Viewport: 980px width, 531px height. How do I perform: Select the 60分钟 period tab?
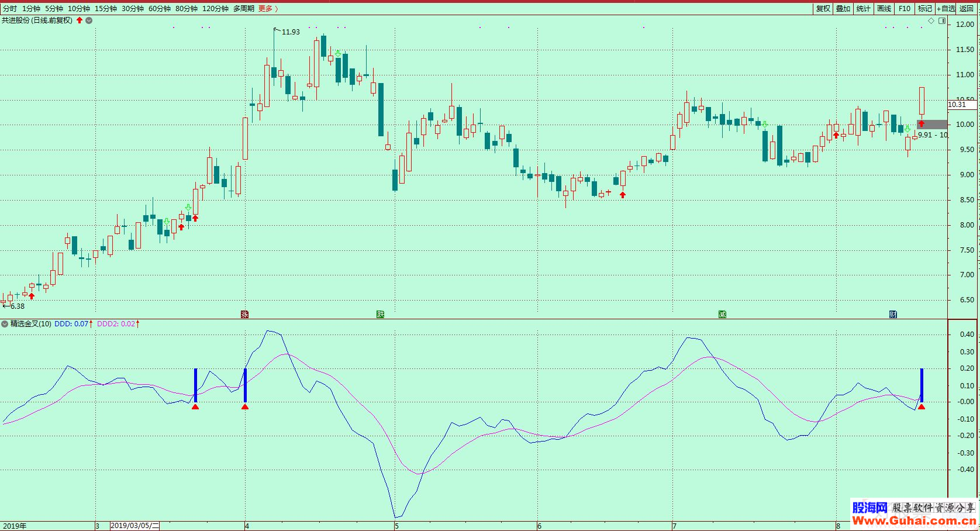tap(160, 9)
